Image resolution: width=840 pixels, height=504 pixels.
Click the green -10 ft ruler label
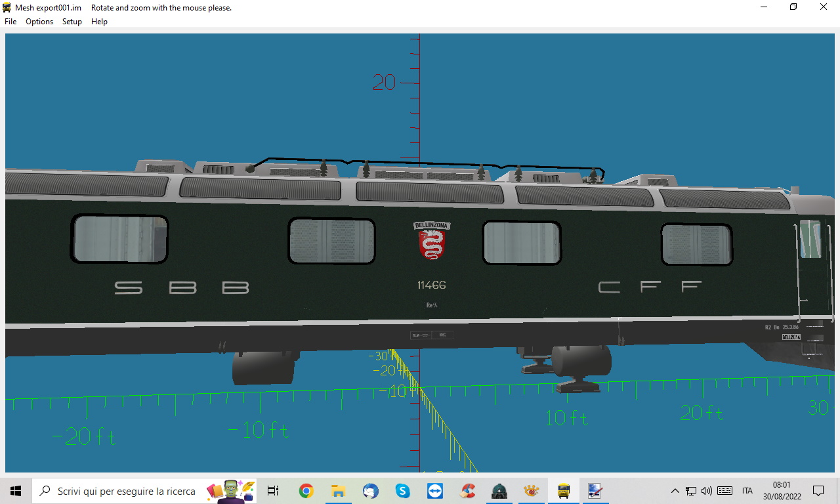coord(258,430)
